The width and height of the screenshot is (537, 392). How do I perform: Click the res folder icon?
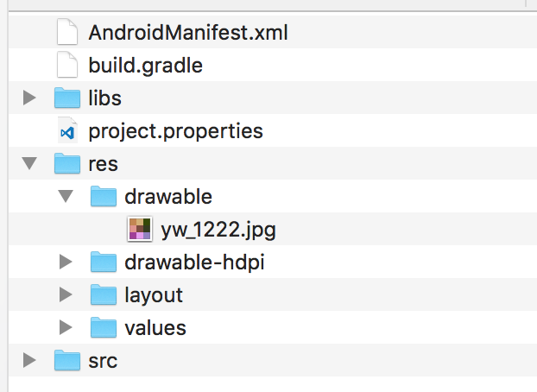(67, 163)
